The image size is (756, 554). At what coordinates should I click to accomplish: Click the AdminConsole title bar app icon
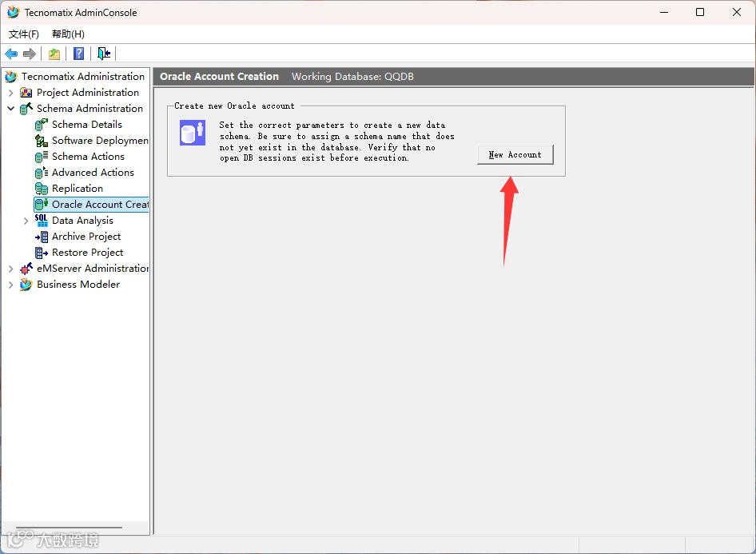click(x=13, y=12)
